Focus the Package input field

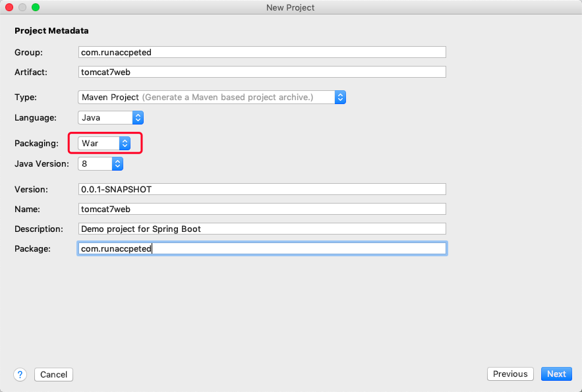262,248
